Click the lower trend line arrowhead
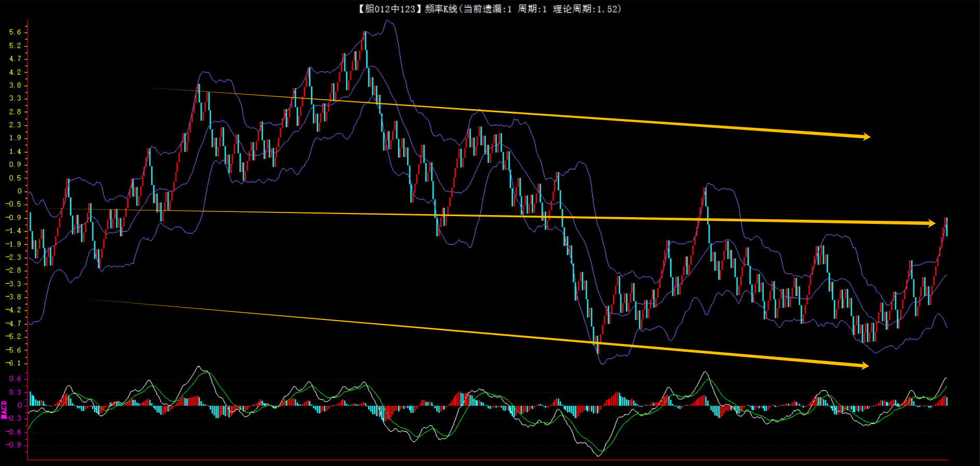Viewport: 980px width, 466px height. point(864,366)
